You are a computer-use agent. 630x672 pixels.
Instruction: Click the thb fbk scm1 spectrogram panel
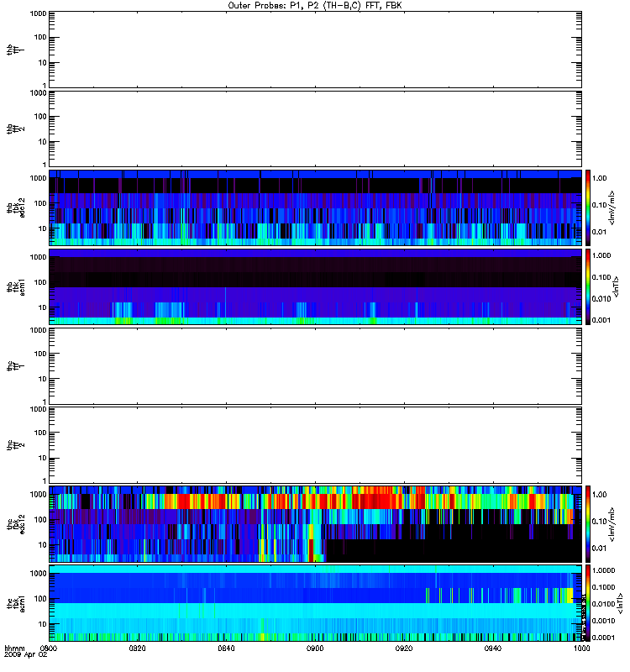click(x=315, y=286)
